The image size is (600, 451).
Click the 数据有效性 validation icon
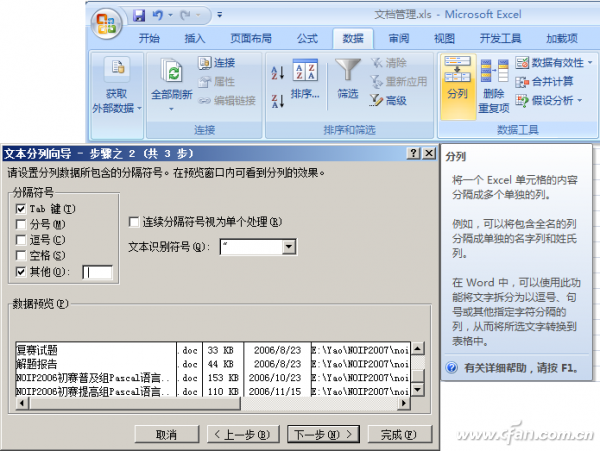[522, 63]
